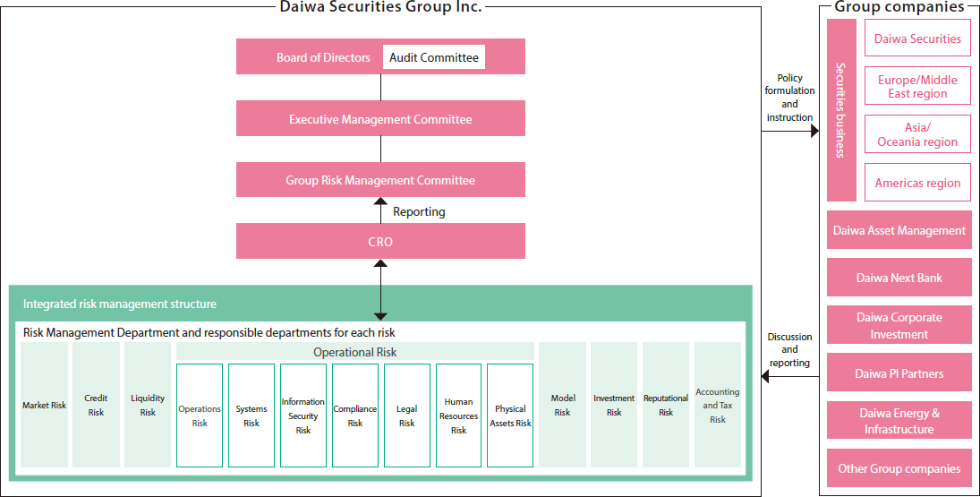Select the Group Risk Management Committee box

click(x=380, y=180)
